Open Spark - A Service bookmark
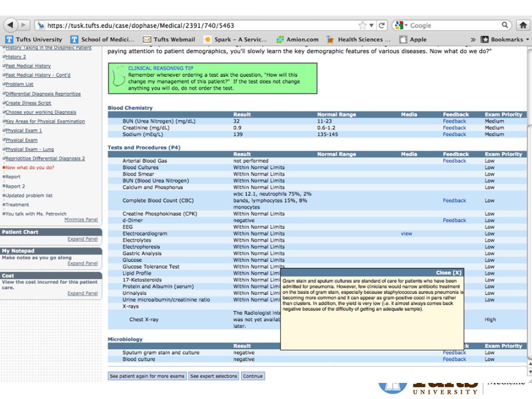 click(x=235, y=39)
